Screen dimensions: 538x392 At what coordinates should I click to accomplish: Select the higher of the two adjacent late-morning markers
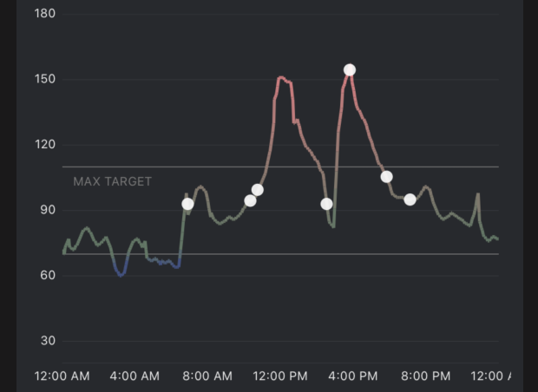[257, 190]
